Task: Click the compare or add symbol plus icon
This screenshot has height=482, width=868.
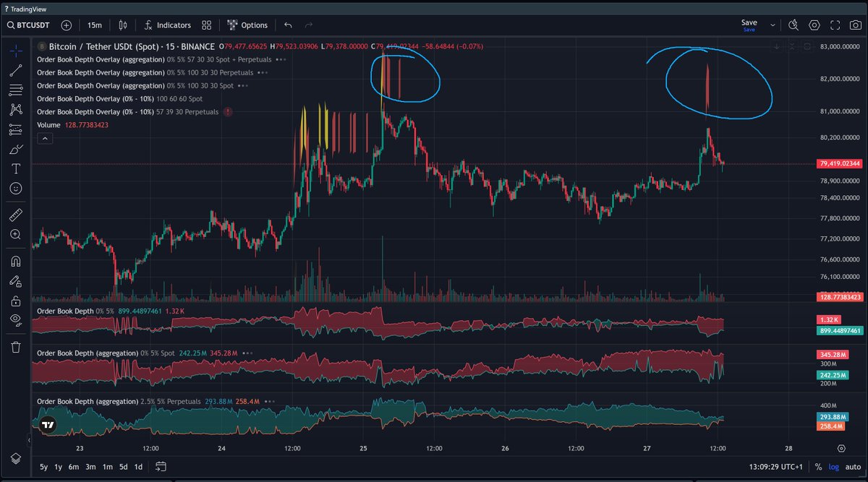Action: click(67, 25)
